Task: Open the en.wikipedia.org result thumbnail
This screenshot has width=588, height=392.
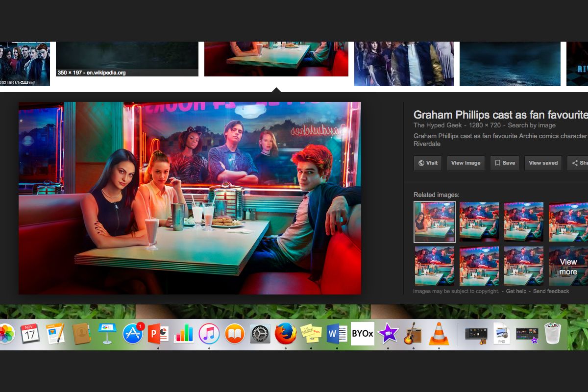Action: pyautogui.click(x=127, y=59)
